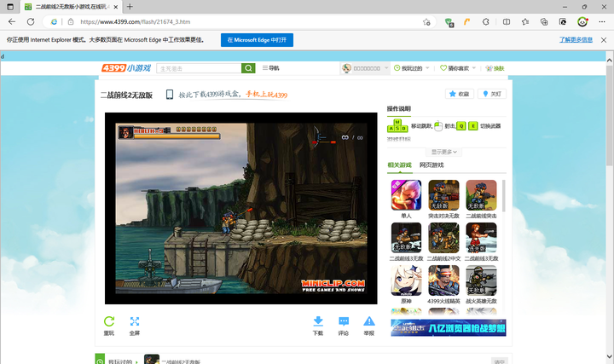Toggle the 关灯 lights-off button
This screenshot has width=614, height=364.
[492, 94]
